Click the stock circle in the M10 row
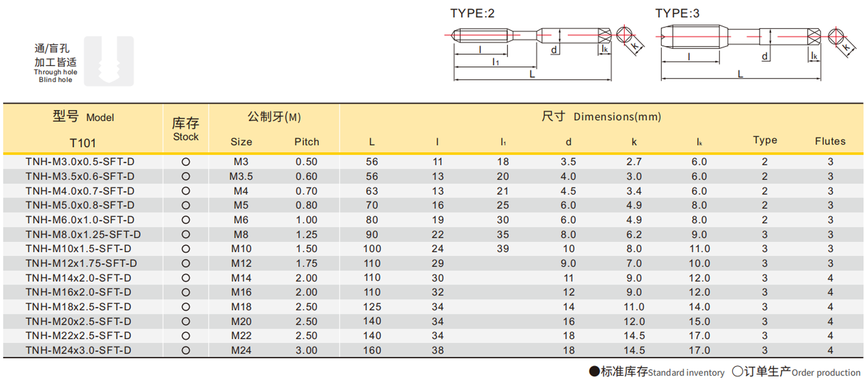The image size is (868, 385). (x=186, y=249)
